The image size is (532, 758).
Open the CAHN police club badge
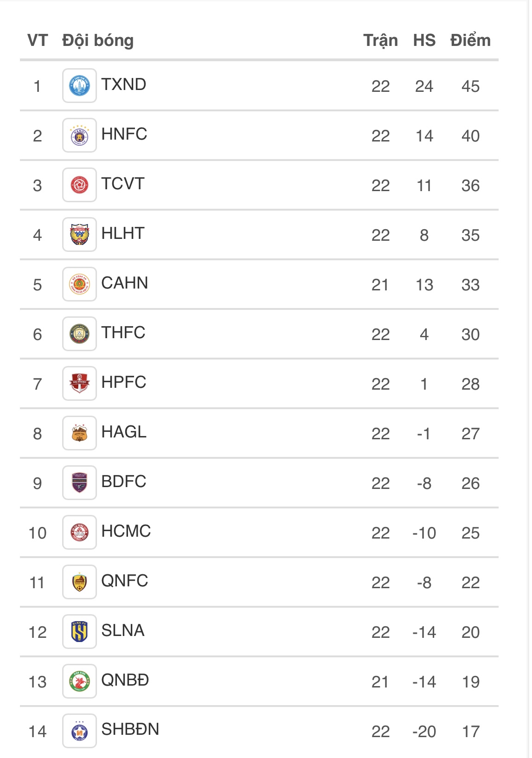(79, 284)
